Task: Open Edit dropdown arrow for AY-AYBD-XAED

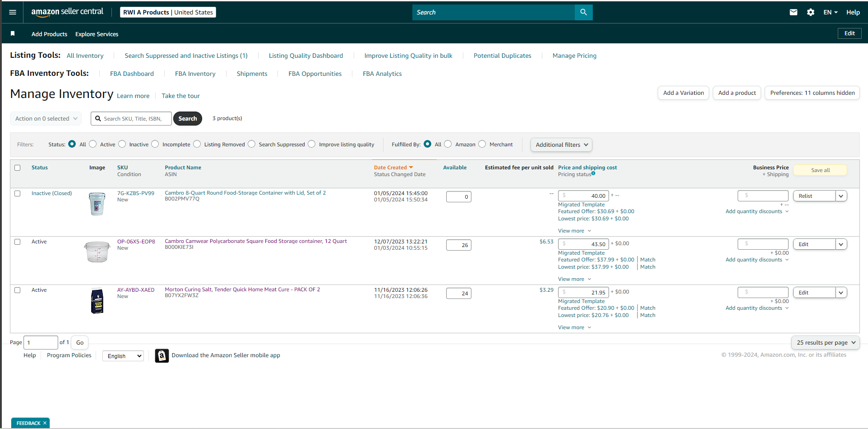Action: click(841, 293)
